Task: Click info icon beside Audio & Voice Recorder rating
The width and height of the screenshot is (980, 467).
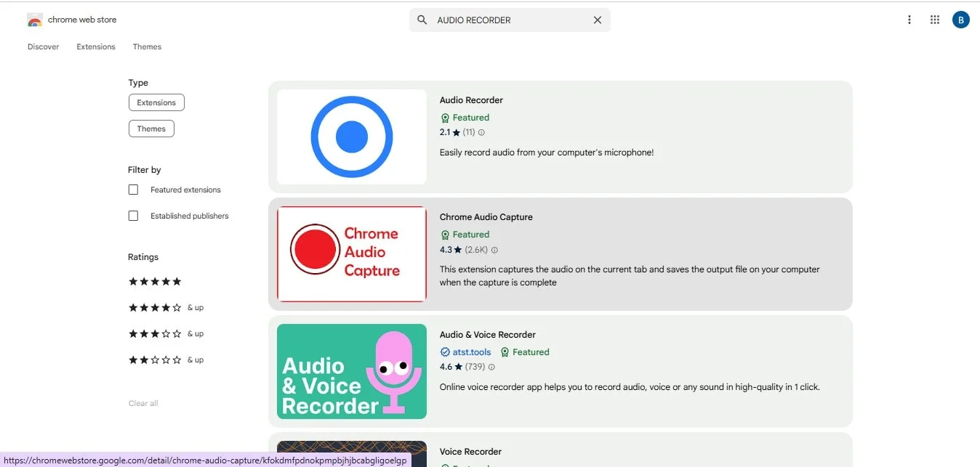Action: [x=491, y=367]
